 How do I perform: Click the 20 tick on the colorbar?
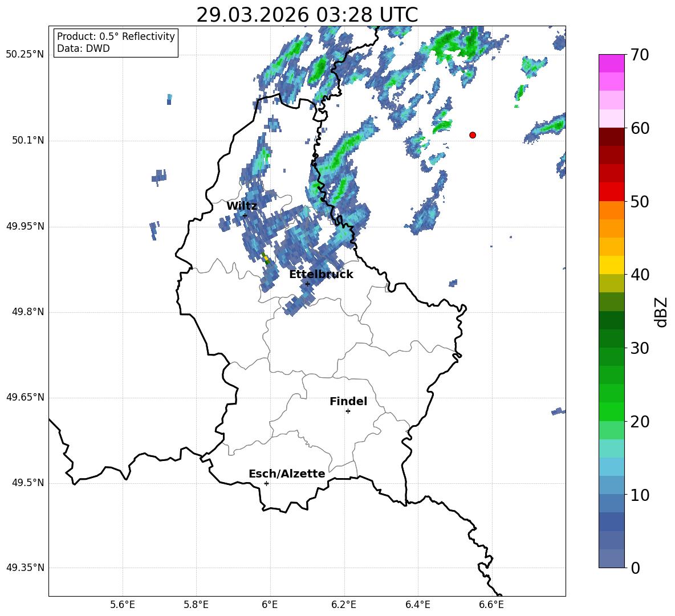click(640, 421)
